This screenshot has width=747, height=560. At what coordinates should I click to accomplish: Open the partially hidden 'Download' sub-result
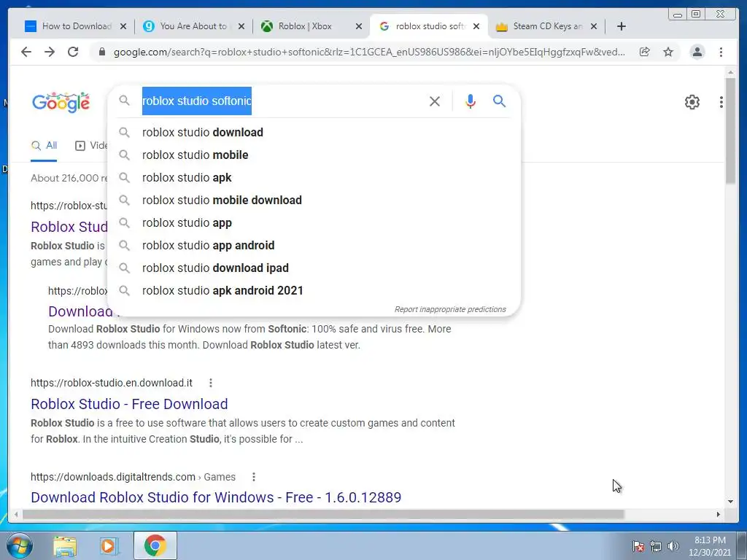79,311
